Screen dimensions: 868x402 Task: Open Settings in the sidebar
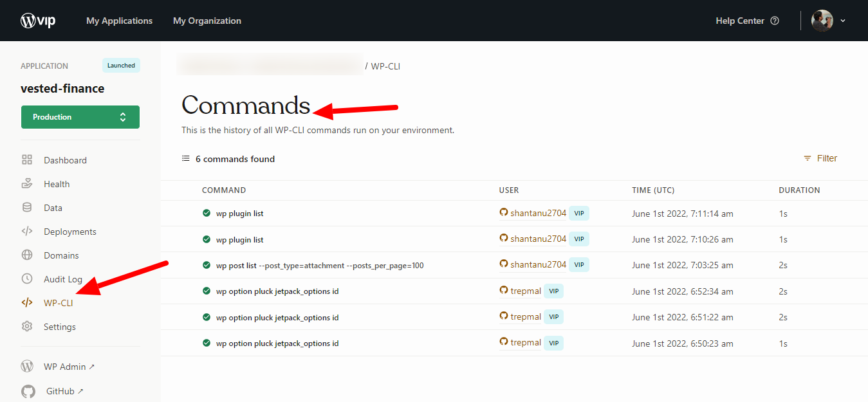60,327
